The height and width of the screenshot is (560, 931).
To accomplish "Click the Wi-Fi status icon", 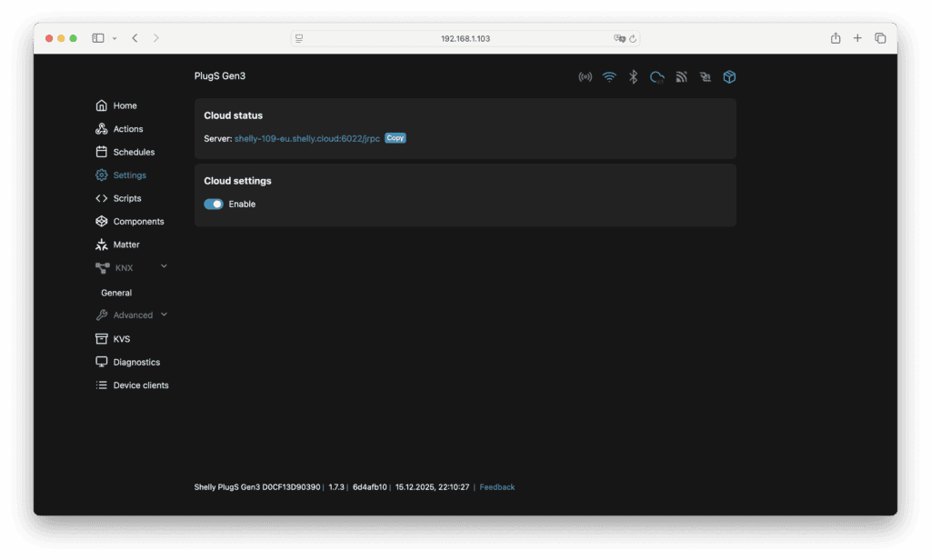I will click(609, 77).
